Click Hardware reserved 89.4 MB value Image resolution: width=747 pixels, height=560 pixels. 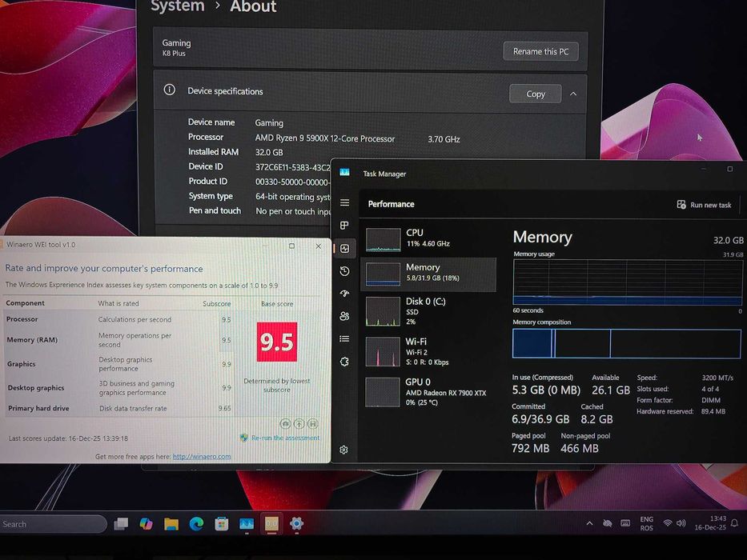713,411
